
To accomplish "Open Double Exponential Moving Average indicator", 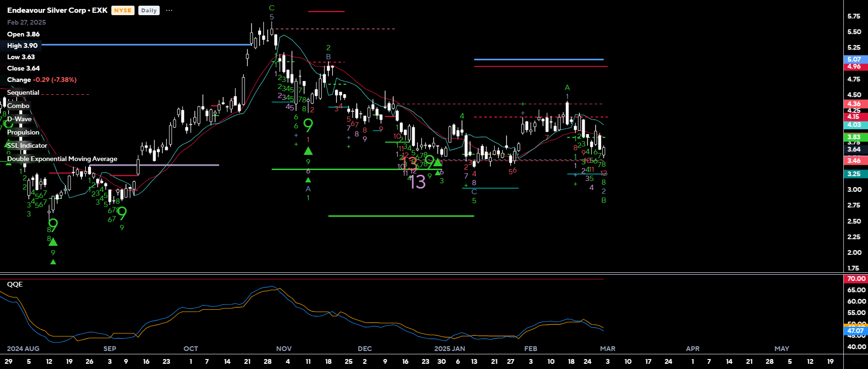I will coord(62,159).
